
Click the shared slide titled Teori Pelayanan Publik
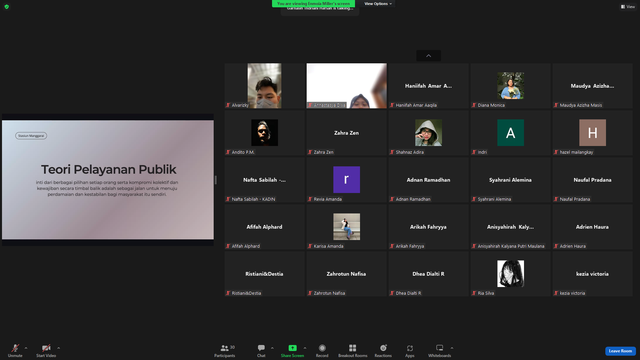coord(108,180)
